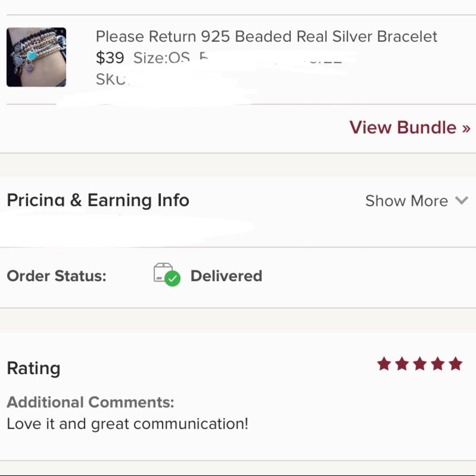Select the Rating section heading
The image size is (476, 476).
(33, 368)
